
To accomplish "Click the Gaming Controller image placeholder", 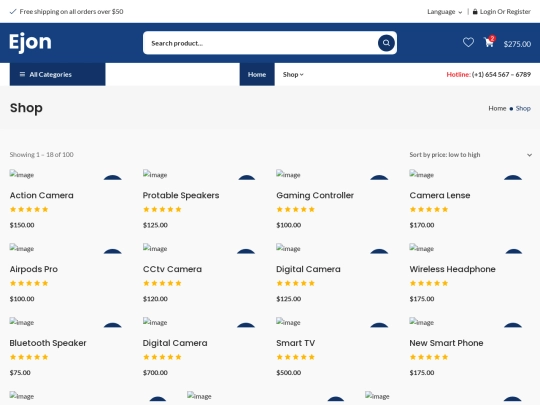I will (x=288, y=174).
